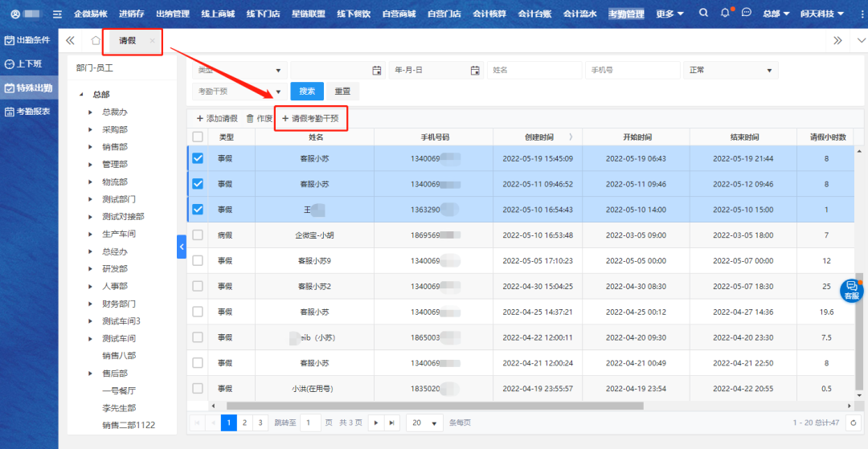Image resolution: width=868 pixels, height=449 pixels.
Task: Click the refresh icon at table bottom right
Action: [854, 422]
